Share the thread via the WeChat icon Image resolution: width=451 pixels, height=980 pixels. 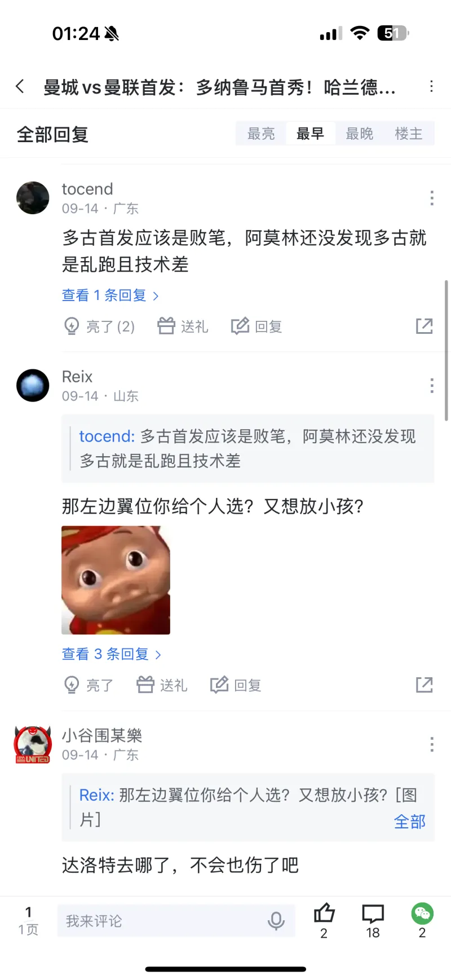[x=422, y=920]
